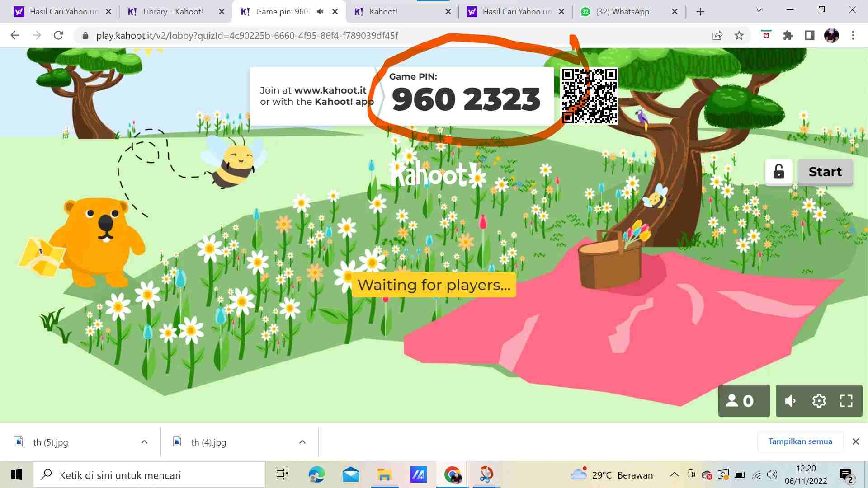
Task: Open battery status in tray
Action: tap(740, 475)
